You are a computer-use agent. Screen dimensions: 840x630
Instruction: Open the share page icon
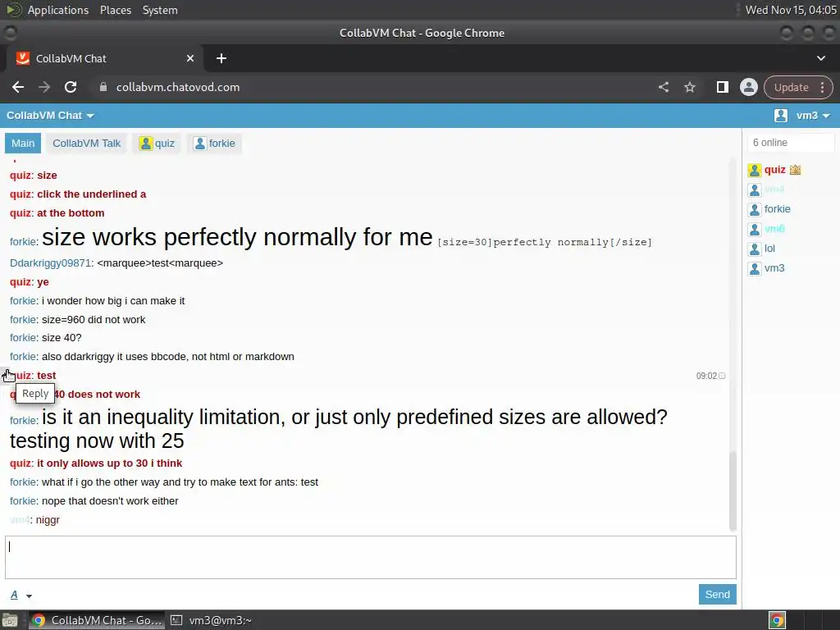[664, 87]
